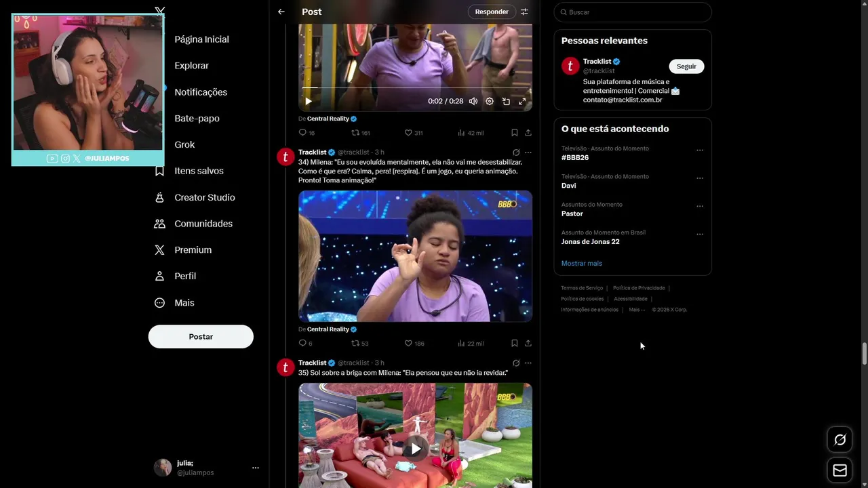Open Pastor trending topic
Image resolution: width=868 pixels, height=488 pixels.
point(572,213)
